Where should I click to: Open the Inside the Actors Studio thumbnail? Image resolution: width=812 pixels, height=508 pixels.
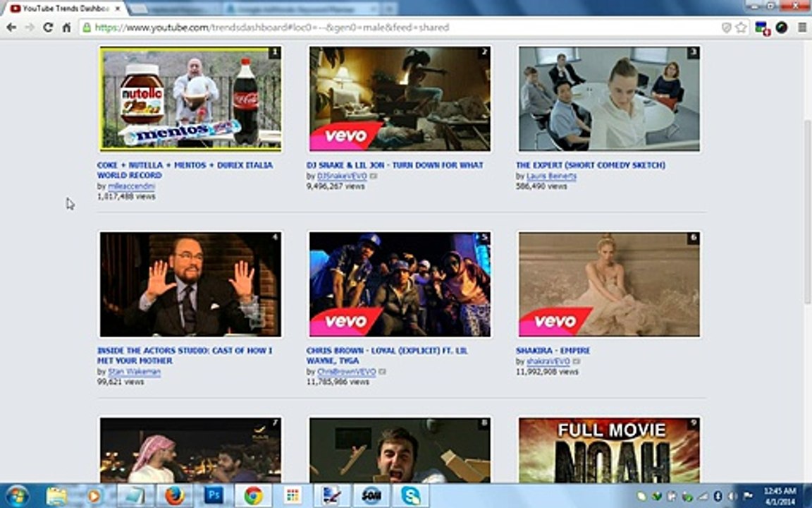tap(190, 284)
